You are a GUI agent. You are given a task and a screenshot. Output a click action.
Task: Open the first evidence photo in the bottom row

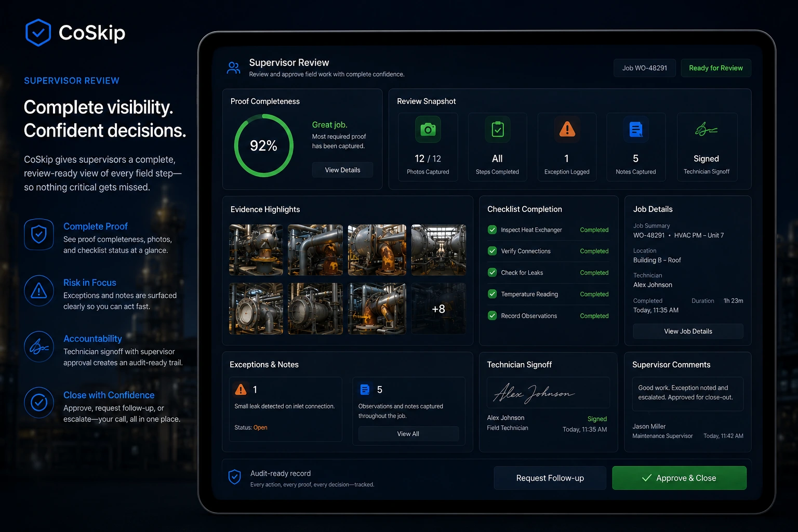[x=256, y=309]
